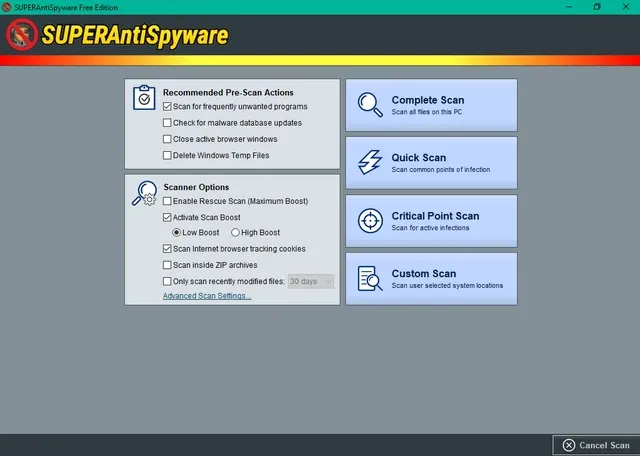Enable Close active browser windows
The height and width of the screenshot is (456, 640).
pyautogui.click(x=167, y=139)
